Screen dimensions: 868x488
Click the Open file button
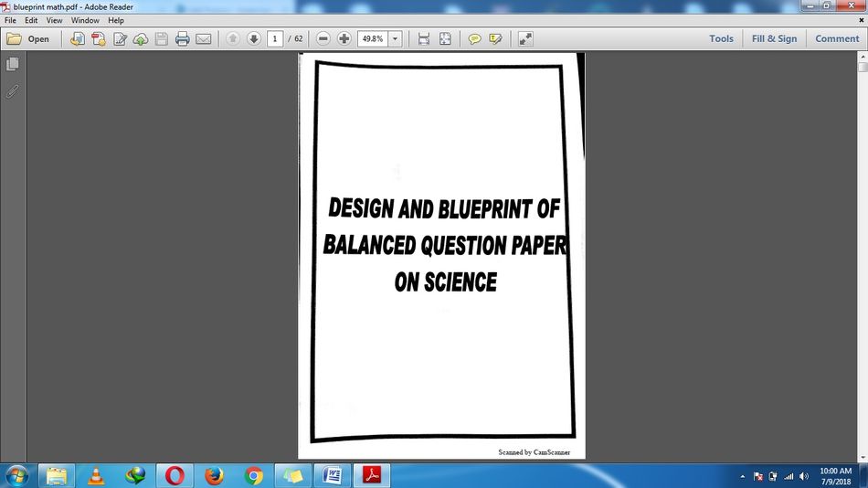coord(28,39)
